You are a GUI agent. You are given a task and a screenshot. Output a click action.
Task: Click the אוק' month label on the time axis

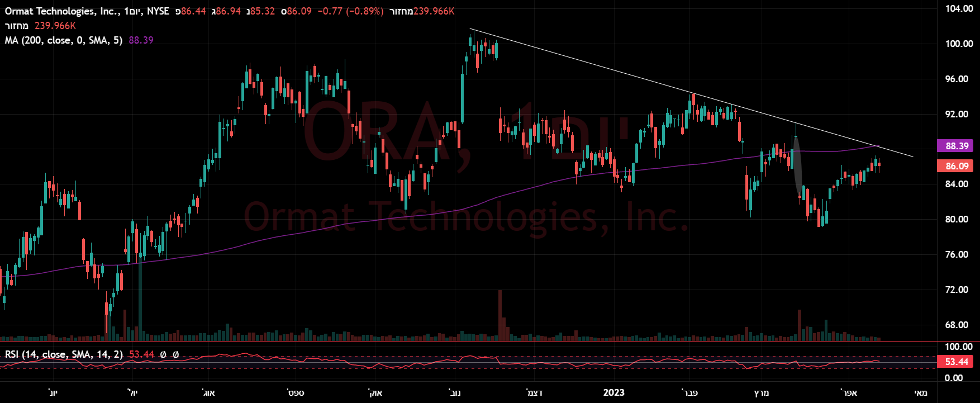376,392
